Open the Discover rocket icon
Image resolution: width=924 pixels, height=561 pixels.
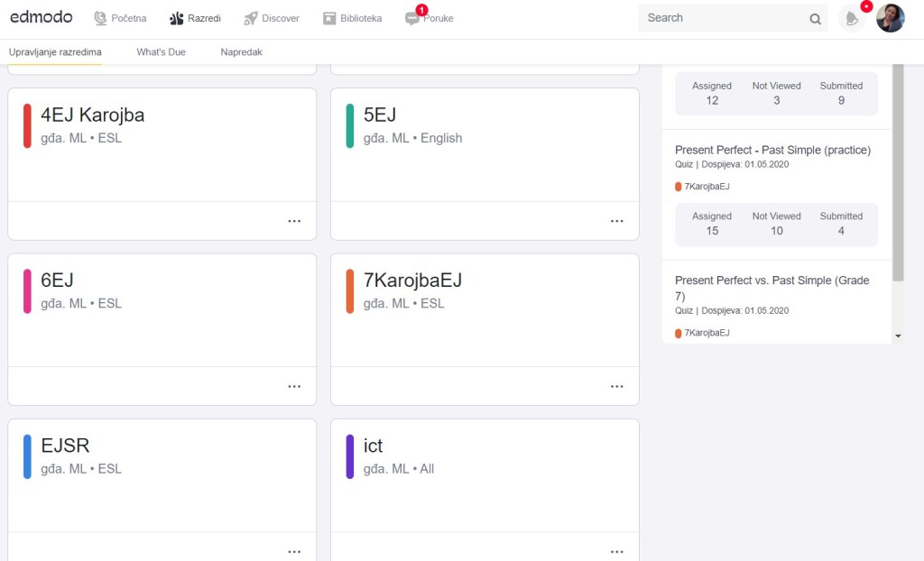(251, 18)
